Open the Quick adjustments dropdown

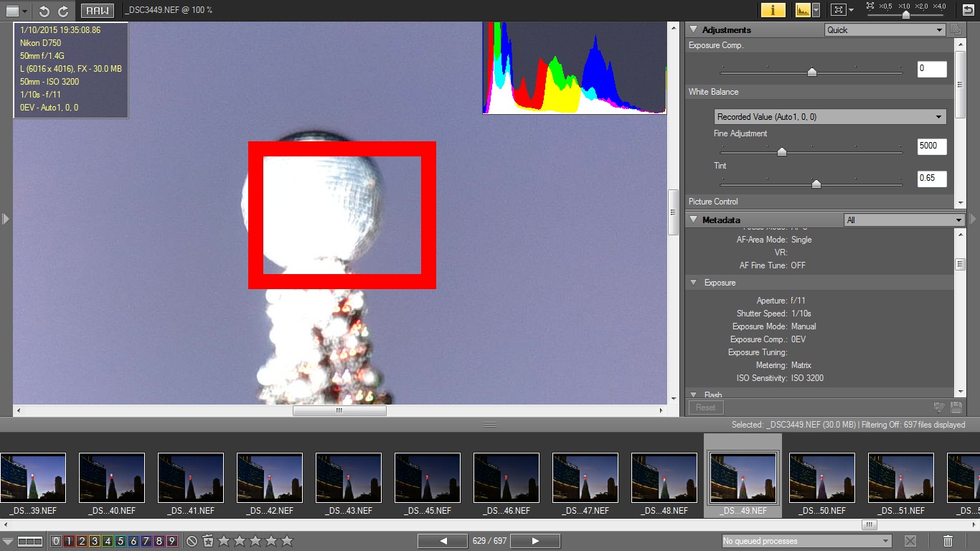pos(885,30)
